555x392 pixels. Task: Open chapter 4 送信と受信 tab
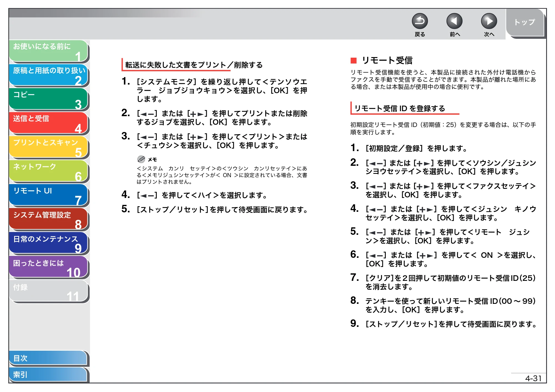pyautogui.click(x=49, y=123)
